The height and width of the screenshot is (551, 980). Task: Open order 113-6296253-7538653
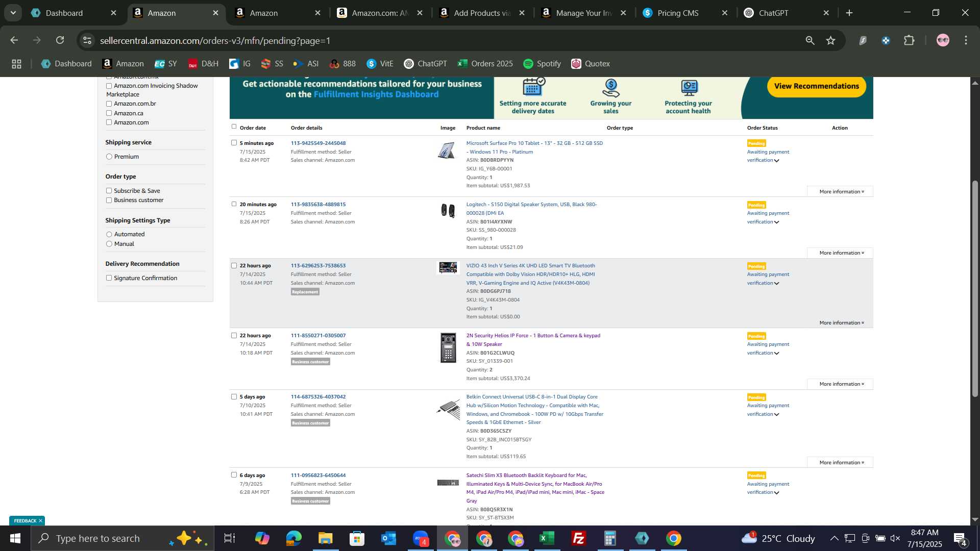[x=318, y=266]
